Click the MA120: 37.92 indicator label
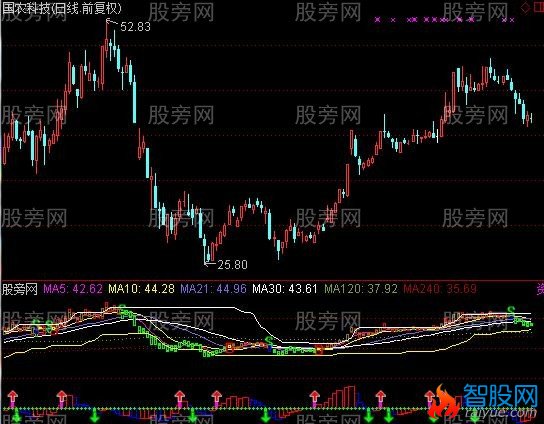The width and height of the screenshot is (544, 424). pos(361,289)
